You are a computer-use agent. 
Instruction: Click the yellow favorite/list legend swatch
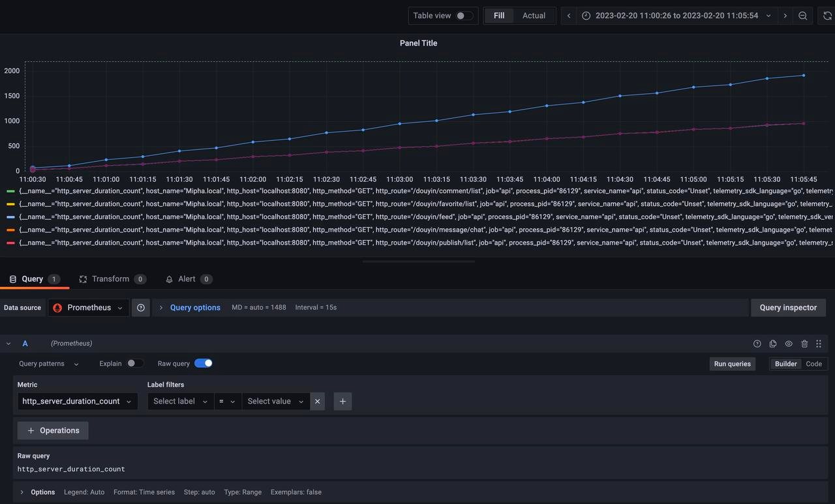(10, 204)
